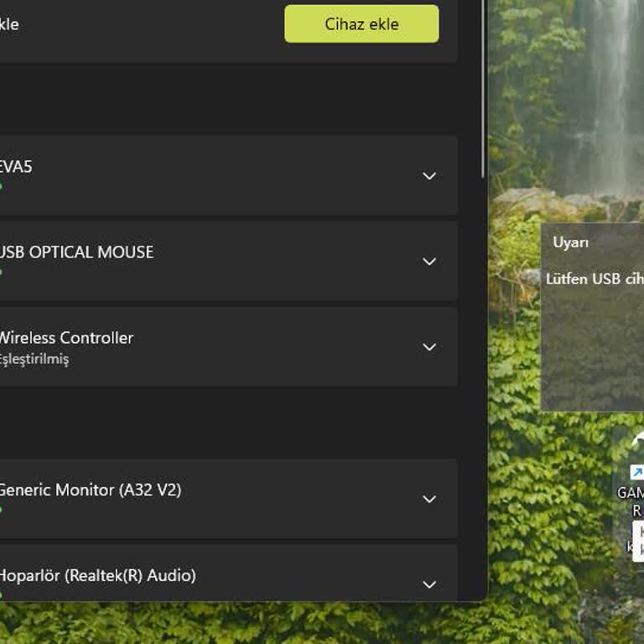Expand the Hoparlör (Realtek(R) Audio) chevron
The height and width of the screenshot is (644, 644).
click(429, 584)
